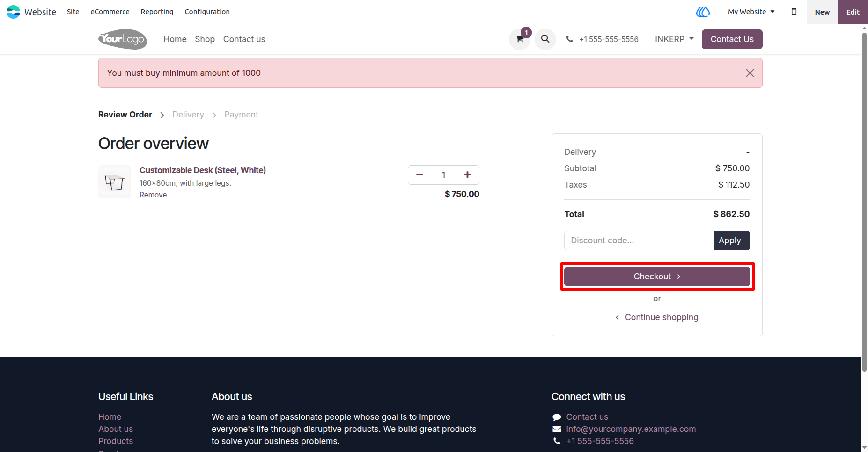Click the Delivery breadcrumb step

[x=188, y=115]
